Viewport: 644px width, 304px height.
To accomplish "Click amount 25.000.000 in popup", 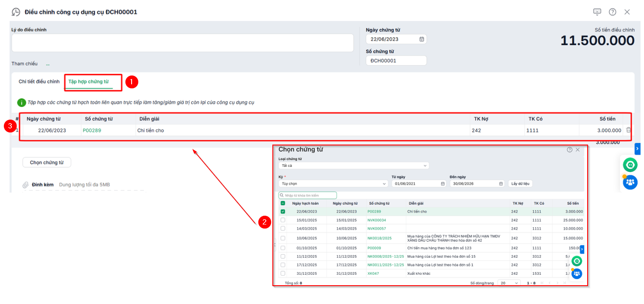I will [573, 220].
